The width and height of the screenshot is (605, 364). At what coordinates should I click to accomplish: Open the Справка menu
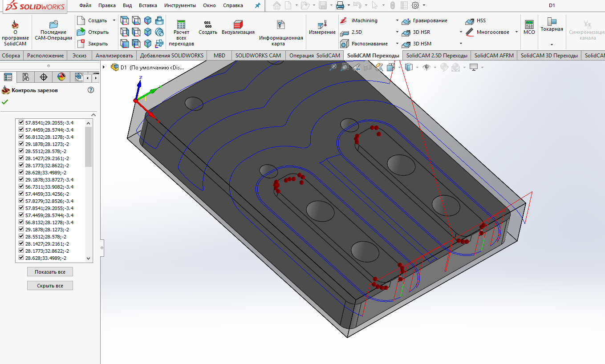(233, 5)
